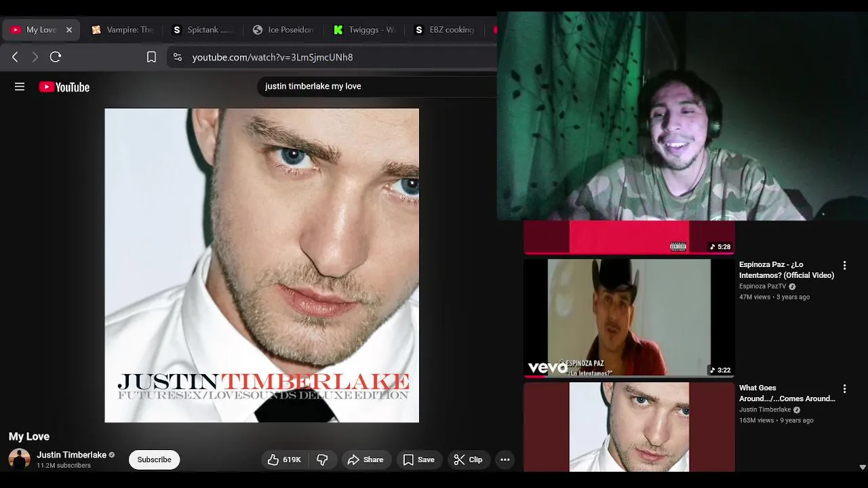Open site settings icon in address bar

178,57
